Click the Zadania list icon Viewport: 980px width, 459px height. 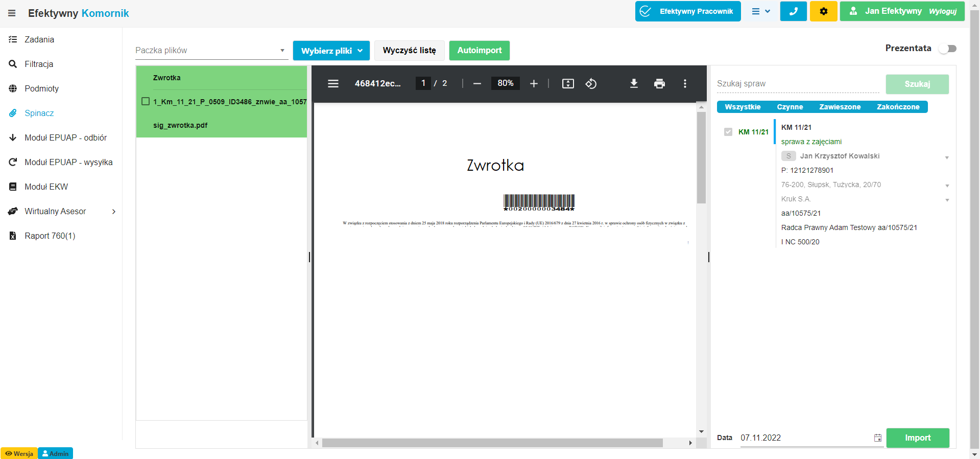tap(13, 39)
